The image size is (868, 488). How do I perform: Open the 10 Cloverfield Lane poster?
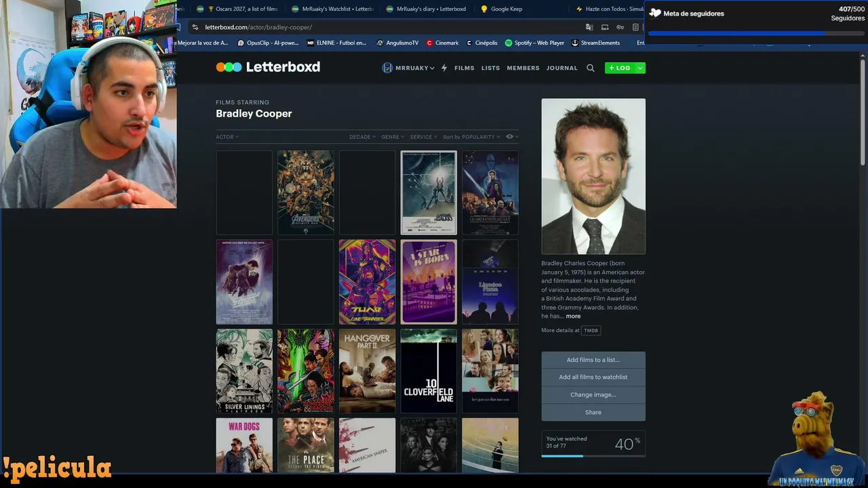click(429, 371)
